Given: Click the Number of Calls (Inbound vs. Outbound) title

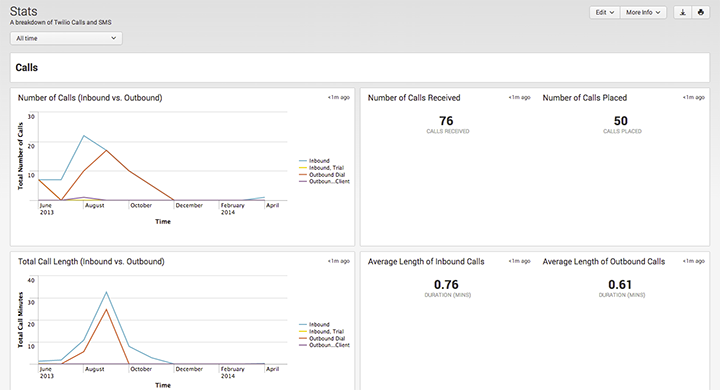Looking at the screenshot, I should (x=90, y=98).
